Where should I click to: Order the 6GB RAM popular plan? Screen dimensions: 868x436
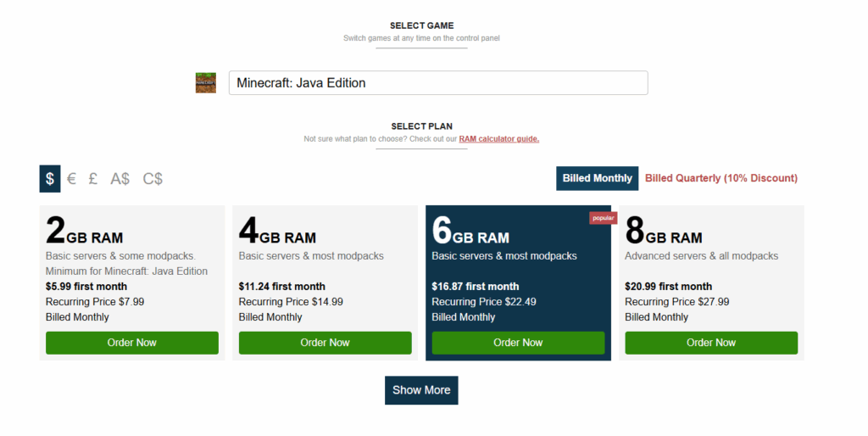pyautogui.click(x=518, y=343)
